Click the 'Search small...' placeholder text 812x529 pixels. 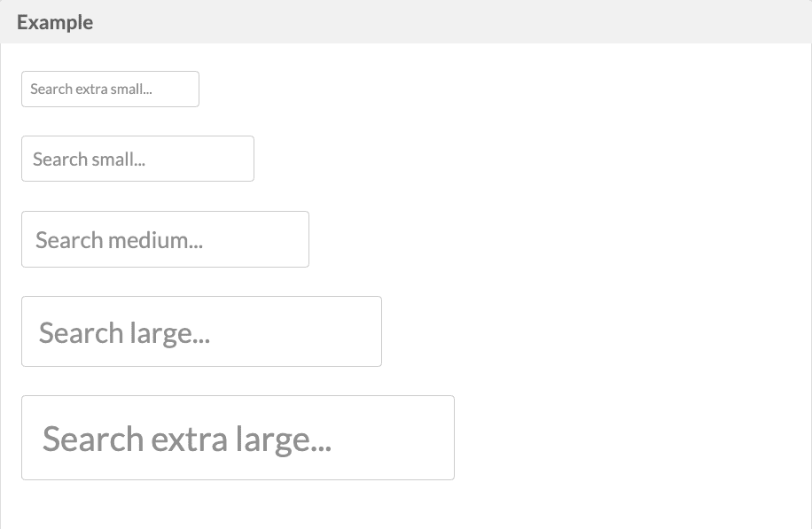pos(89,159)
